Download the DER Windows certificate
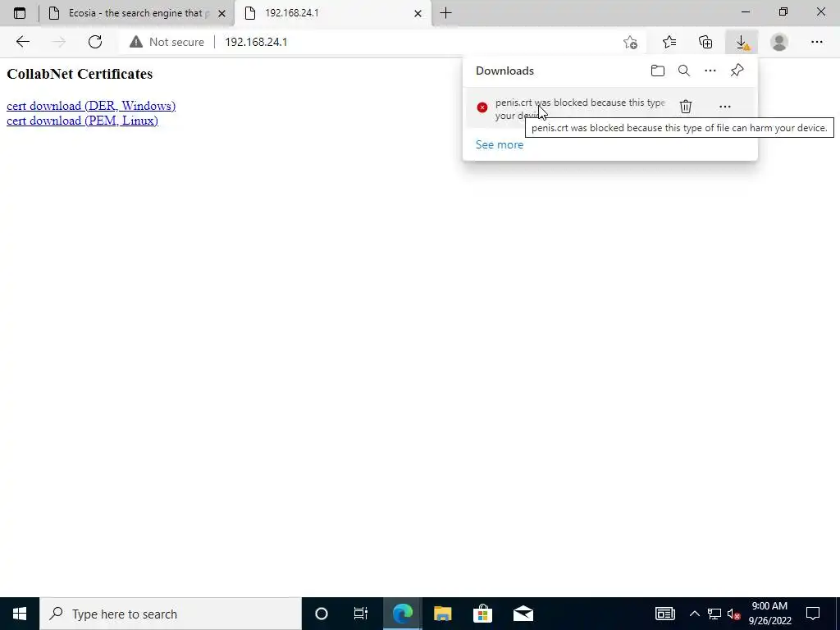The height and width of the screenshot is (630, 840). (91, 106)
